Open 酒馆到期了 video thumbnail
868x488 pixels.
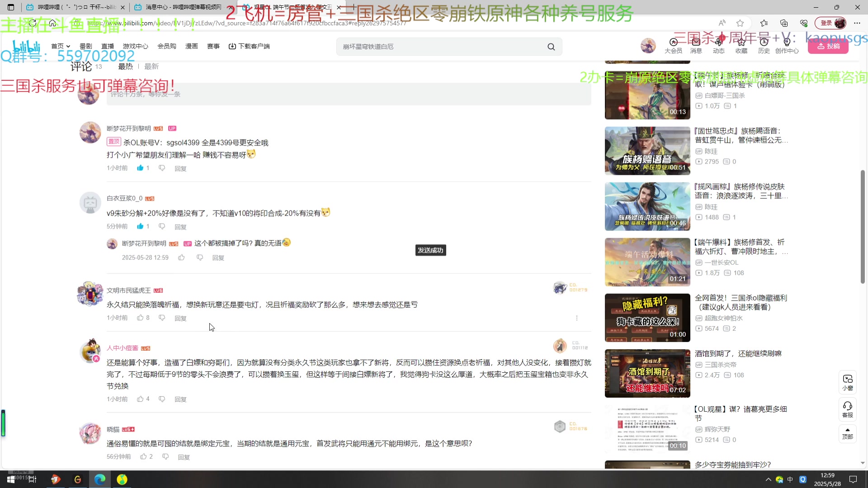[x=647, y=373]
